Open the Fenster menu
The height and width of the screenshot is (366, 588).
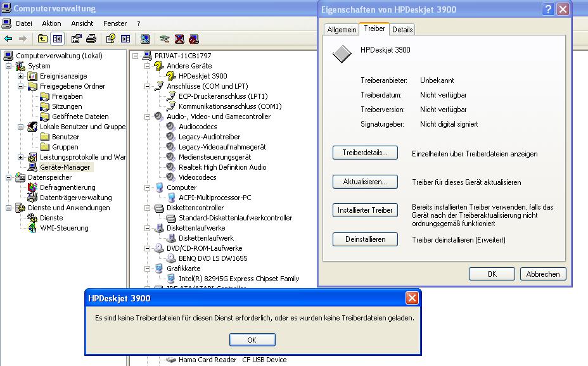(115, 23)
